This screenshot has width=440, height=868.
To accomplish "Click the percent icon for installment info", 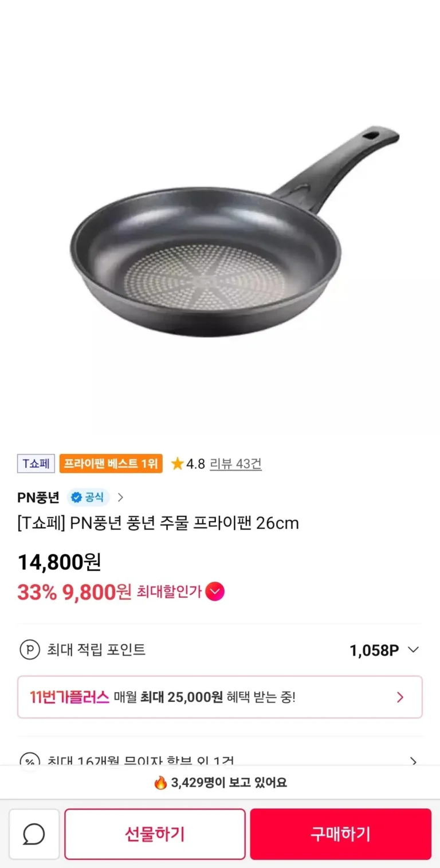I will (30, 762).
